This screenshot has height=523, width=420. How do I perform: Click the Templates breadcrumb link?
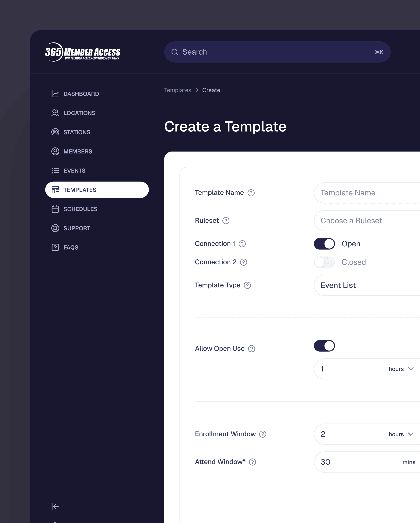[178, 90]
